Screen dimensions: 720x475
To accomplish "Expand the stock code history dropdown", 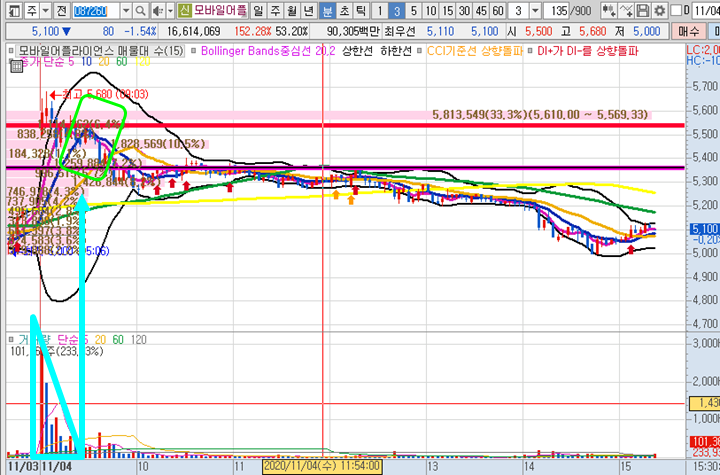I will 126,10.
